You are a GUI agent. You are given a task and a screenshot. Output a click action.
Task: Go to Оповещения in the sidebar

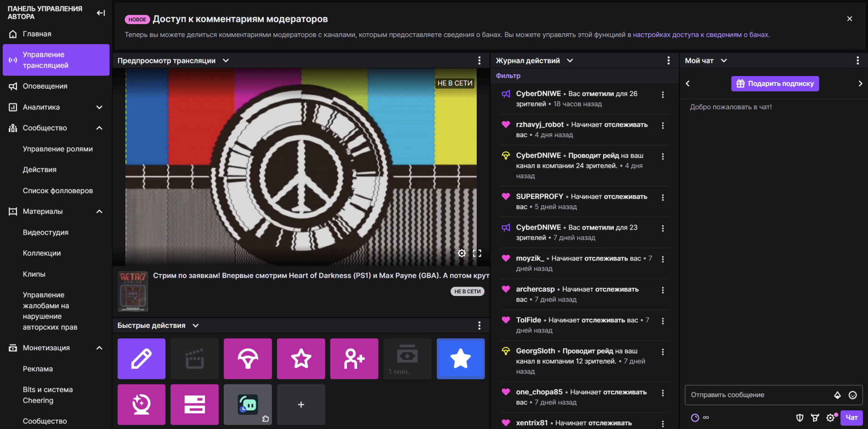click(x=45, y=86)
